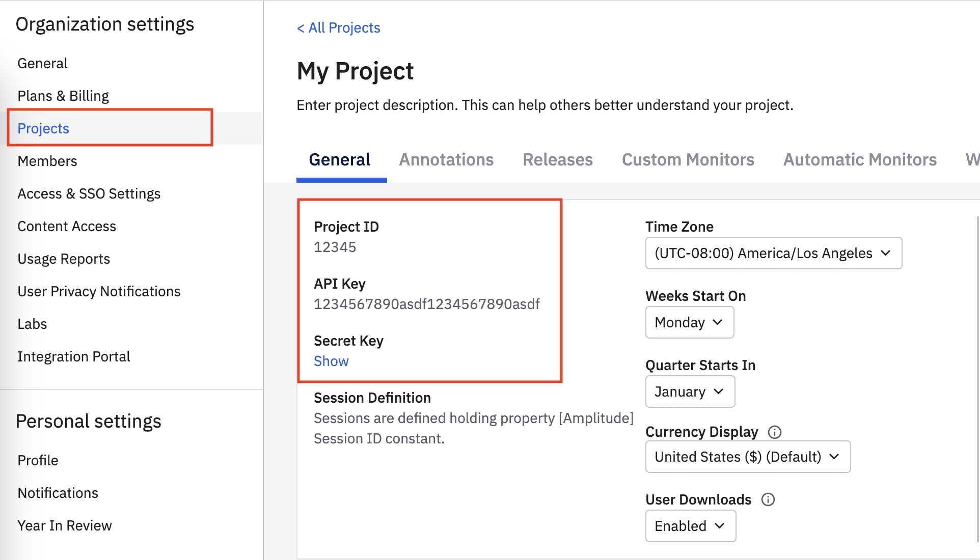This screenshot has width=980, height=560.
Task: Open the Automatic Monitors tab
Action: 859,160
